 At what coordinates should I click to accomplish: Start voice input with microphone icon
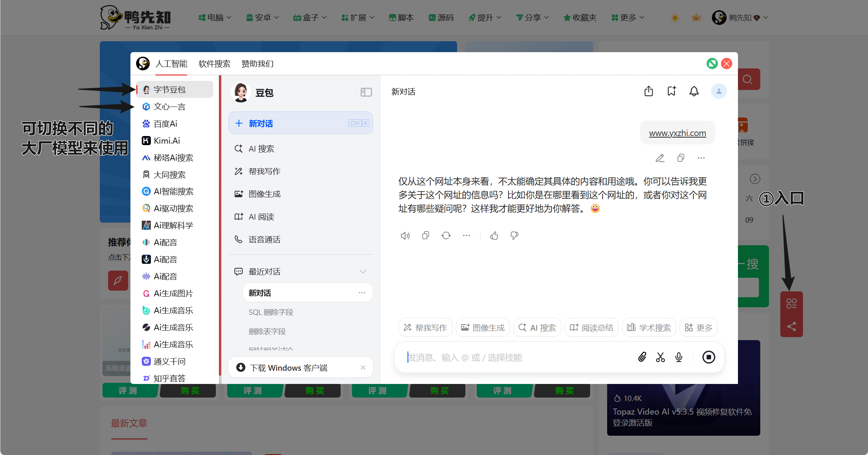pos(679,357)
